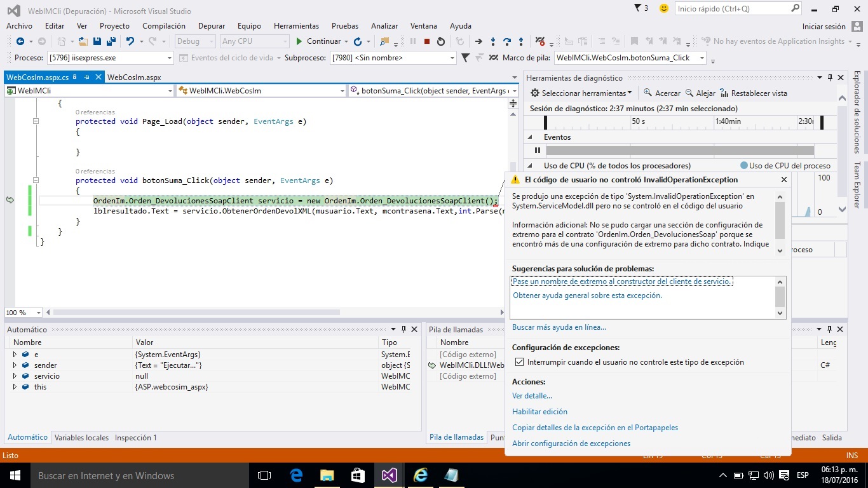Save the current file with the disk icon
Screen dimensions: 868x488
pos(97,41)
